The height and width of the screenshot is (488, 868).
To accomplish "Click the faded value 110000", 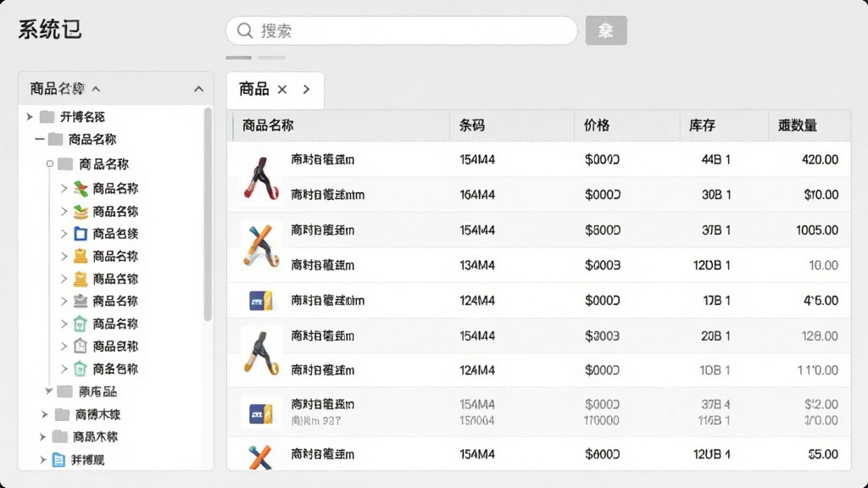I will click(601, 420).
